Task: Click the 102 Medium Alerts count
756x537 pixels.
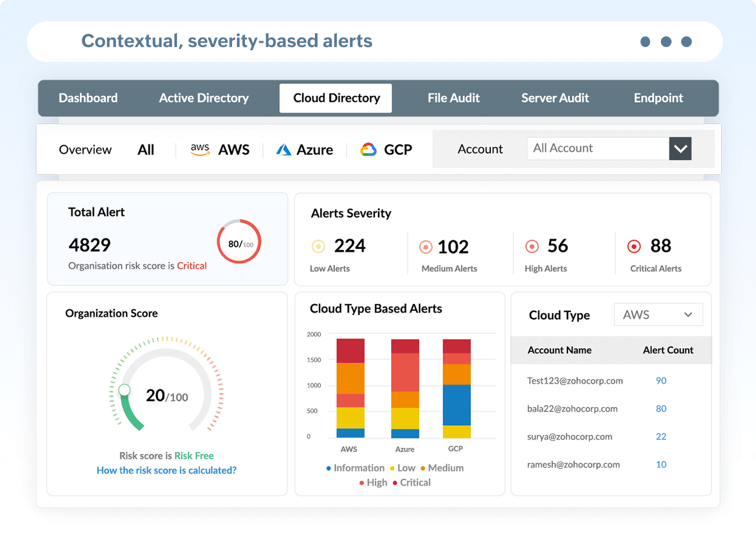Action: click(x=453, y=247)
